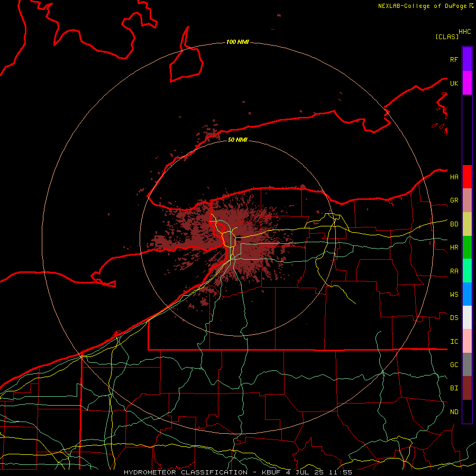This screenshot has height=476, width=476.
Task: Select the GR pinkish-brown legend swatch
Action: tap(467, 200)
